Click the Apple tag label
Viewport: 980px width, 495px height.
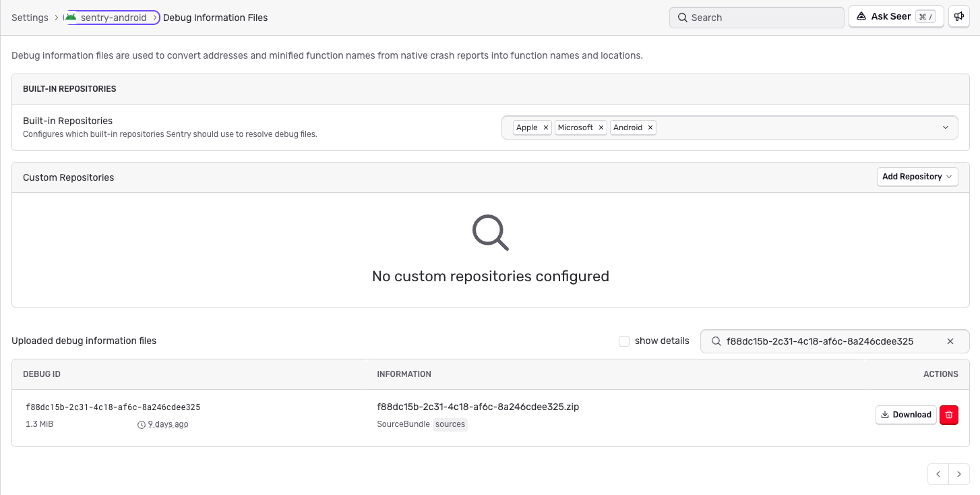pos(526,127)
